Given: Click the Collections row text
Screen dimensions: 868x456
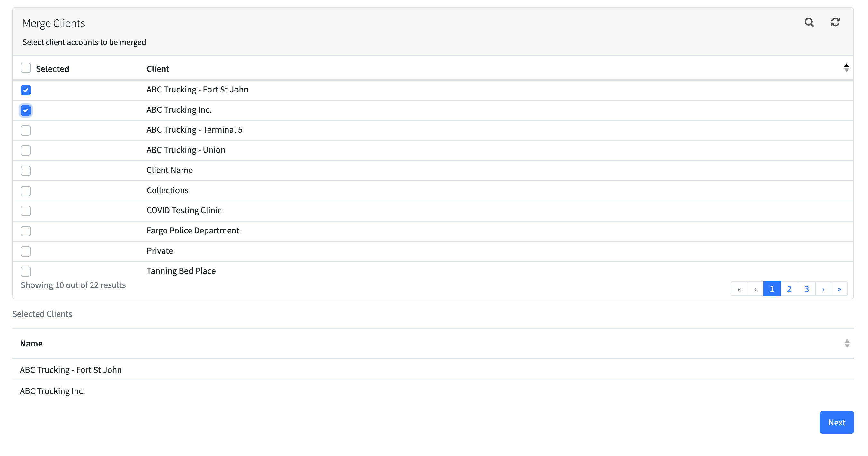Looking at the screenshot, I should tap(167, 190).
